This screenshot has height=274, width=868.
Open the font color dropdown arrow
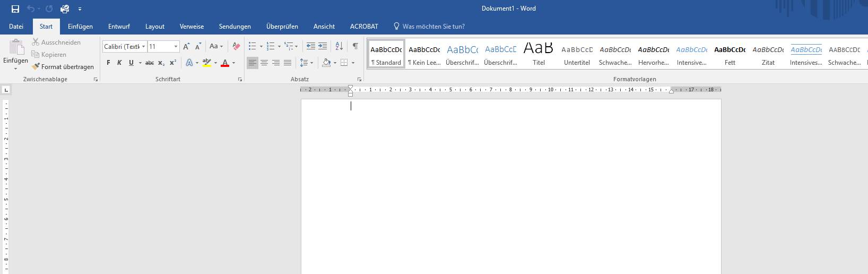coord(233,63)
